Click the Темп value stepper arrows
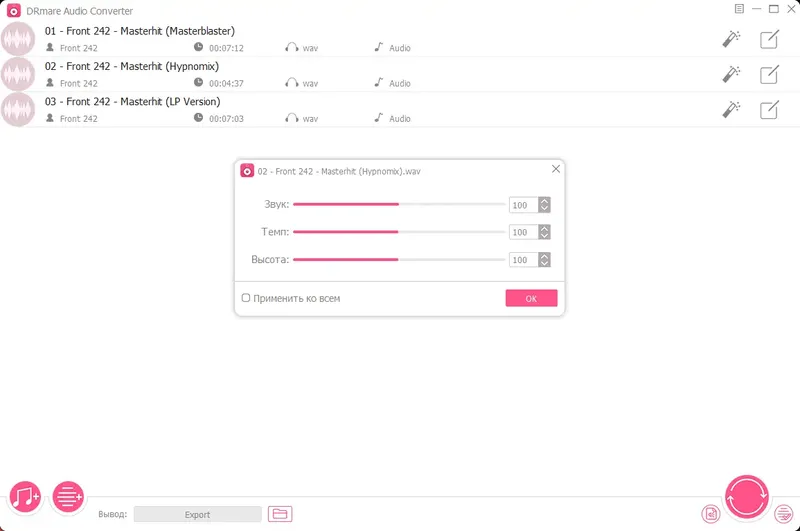The image size is (800, 531). pyautogui.click(x=544, y=232)
